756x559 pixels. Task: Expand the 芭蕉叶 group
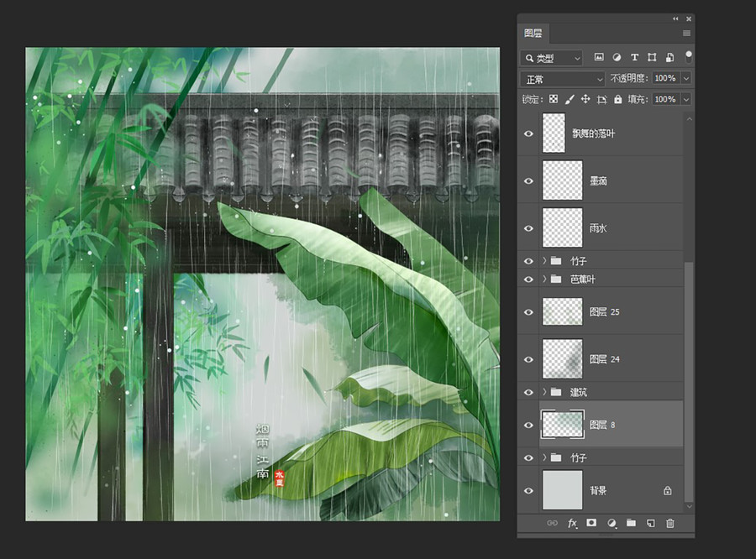(545, 279)
